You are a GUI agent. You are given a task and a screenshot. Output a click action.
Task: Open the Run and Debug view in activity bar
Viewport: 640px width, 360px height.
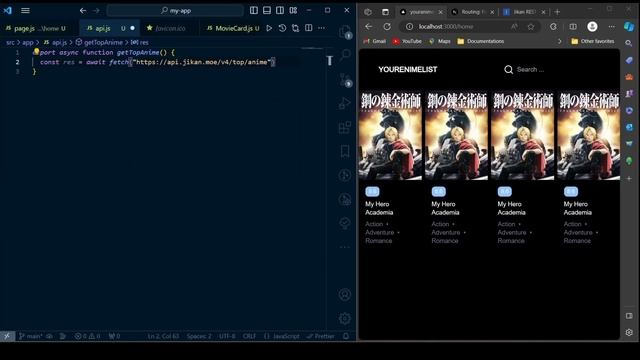[x=345, y=103]
